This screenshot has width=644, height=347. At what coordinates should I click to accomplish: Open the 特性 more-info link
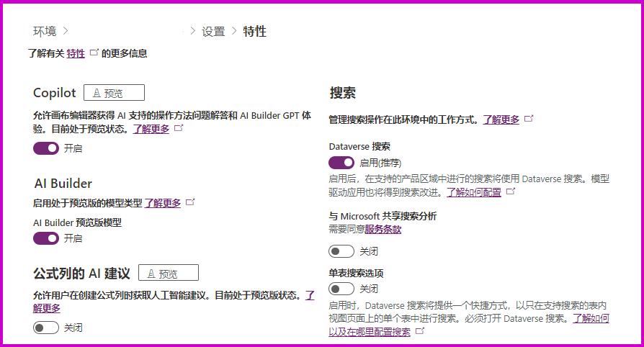point(76,53)
